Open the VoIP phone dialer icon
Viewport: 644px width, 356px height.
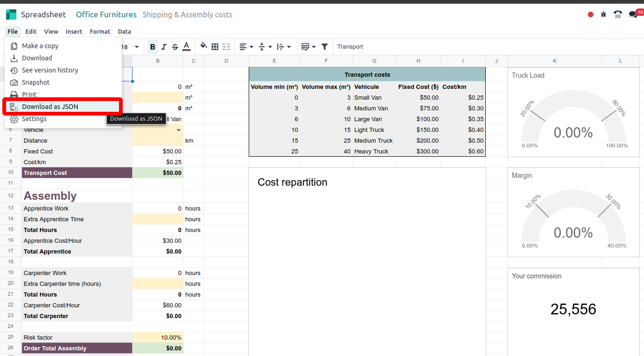pyautogui.click(x=618, y=15)
